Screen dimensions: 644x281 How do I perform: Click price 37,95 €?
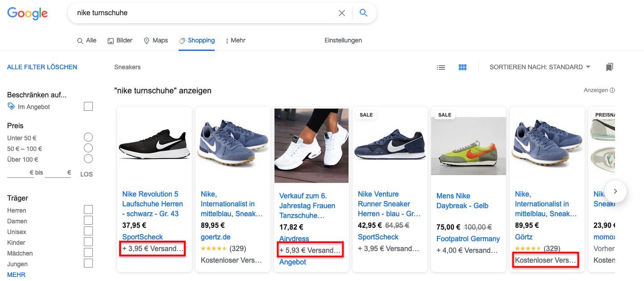tap(134, 225)
